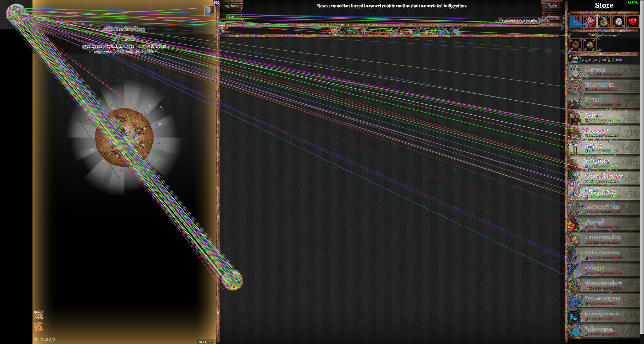
Task: Click the level up arrow beside lvl 34
Action: pos(210,342)
